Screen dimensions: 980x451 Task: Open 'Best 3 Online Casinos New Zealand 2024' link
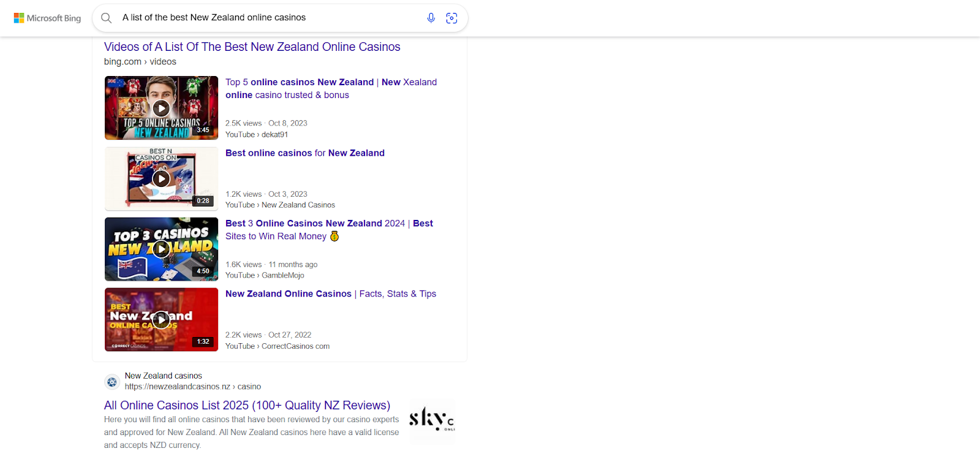(x=329, y=230)
